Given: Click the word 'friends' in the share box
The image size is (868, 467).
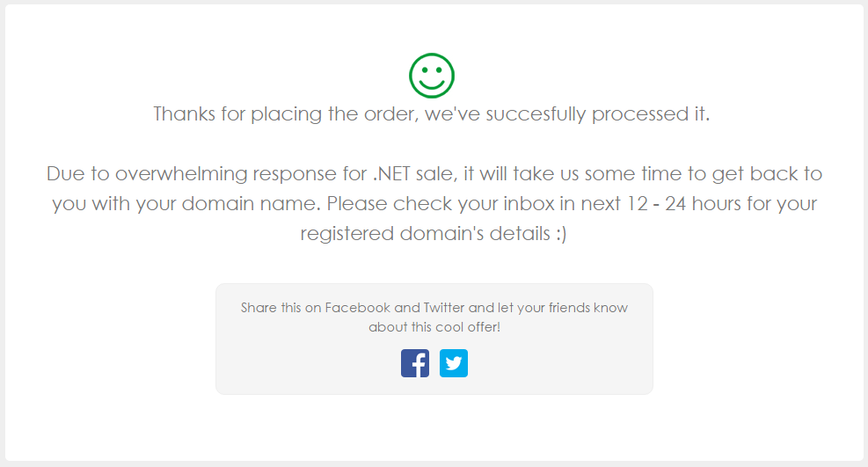Looking at the screenshot, I should pos(569,308).
